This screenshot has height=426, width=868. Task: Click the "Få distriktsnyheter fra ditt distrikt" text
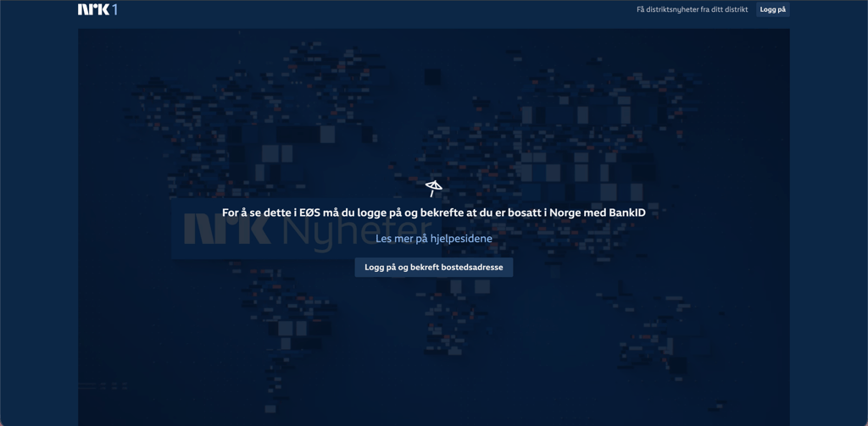pyautogui.click(x=692, y=9)
